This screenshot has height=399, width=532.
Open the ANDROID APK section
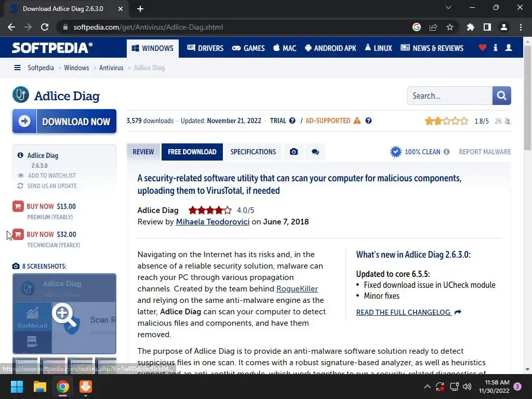[x=330, y=48]
